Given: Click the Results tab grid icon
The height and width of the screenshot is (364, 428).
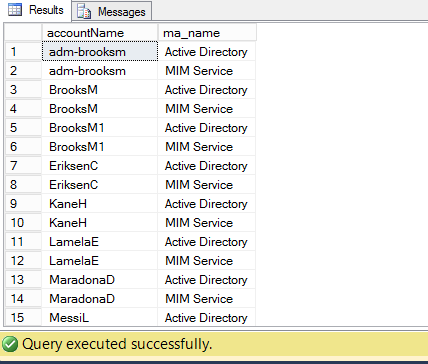Looking at the screenshot, I should tap(15, 9).
